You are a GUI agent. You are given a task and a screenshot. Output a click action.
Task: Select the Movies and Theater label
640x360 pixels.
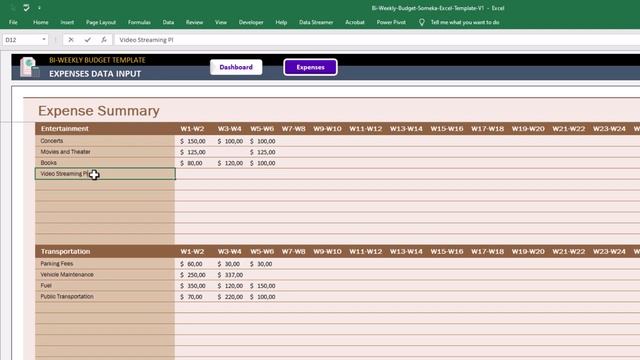[65, 152]
